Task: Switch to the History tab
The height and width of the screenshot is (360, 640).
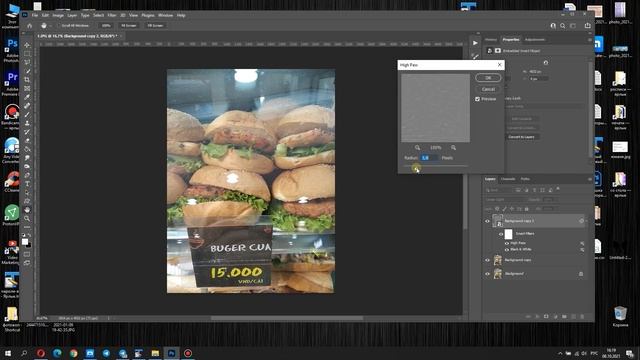Action: (491, 40)
